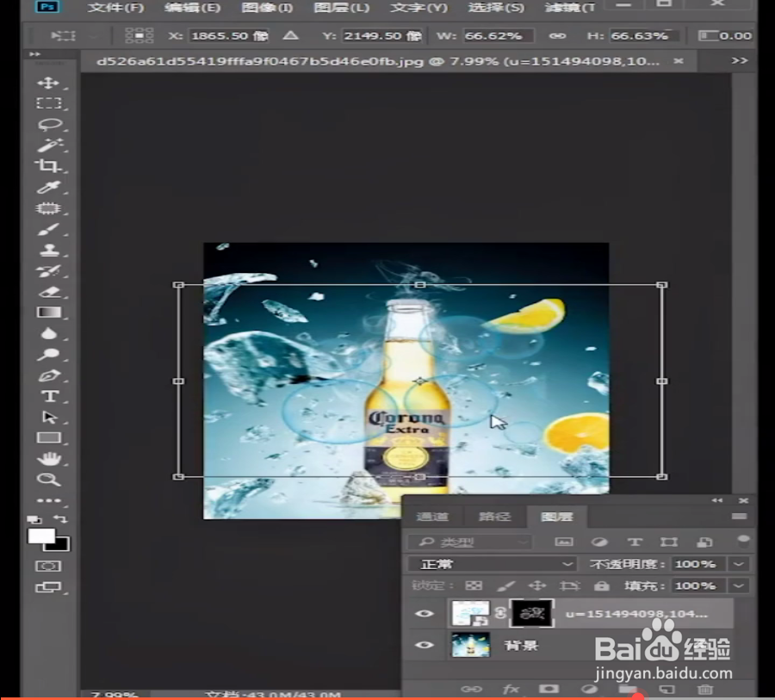The image size is (775, 700).
Task: Toggle the layer filter on/off switch
Action: [743, 542]
